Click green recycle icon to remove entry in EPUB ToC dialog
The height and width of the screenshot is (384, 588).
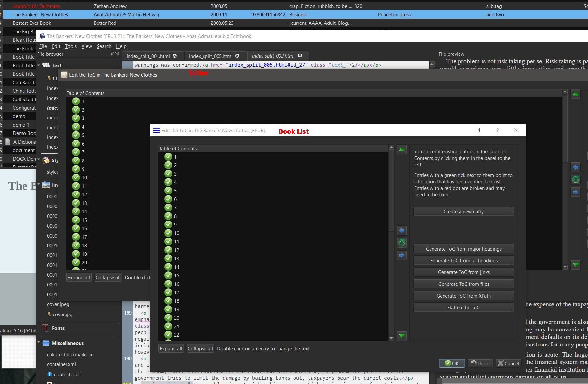click(402, 243)
